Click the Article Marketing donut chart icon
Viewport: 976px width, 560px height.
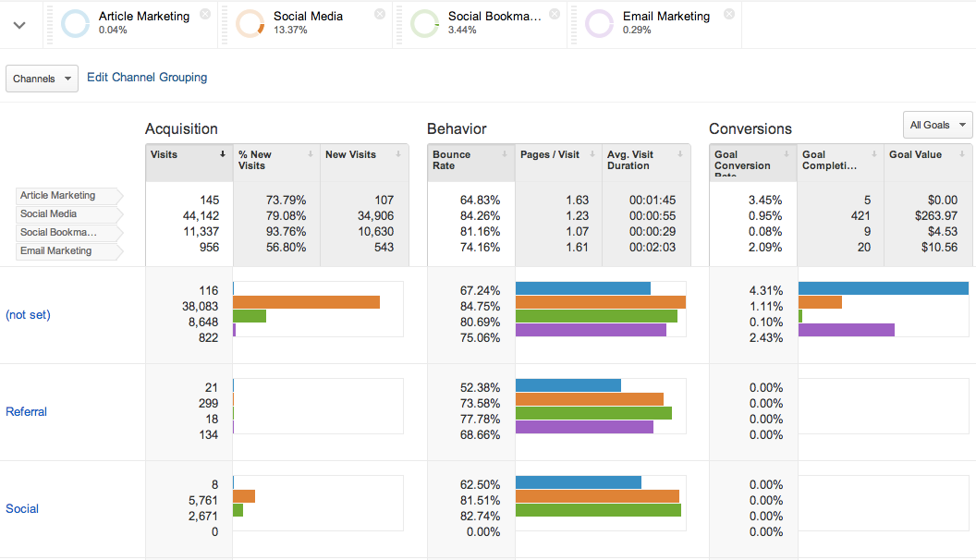pyautogui.click(x=76, y=24)
